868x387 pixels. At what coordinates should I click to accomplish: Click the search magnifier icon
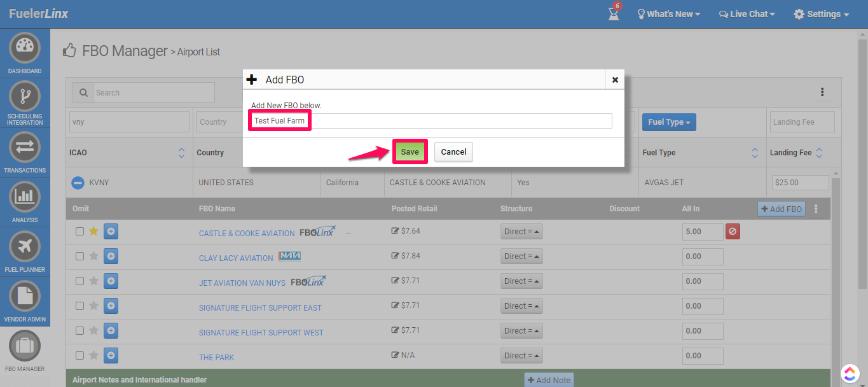coord(83,92)
